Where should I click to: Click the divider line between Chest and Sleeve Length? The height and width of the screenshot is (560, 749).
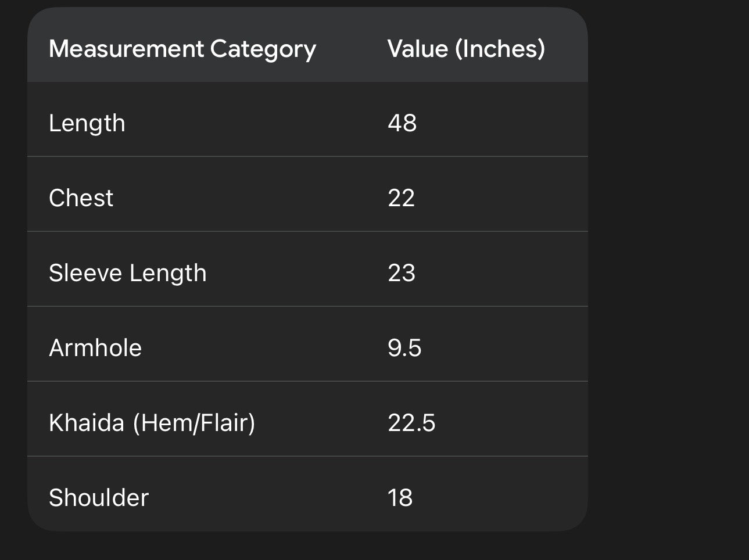pyautogui.click(x=307, y=231)
